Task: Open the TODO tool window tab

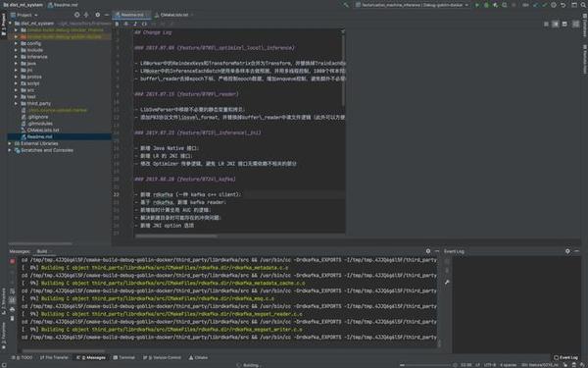Action: [23, 357]
